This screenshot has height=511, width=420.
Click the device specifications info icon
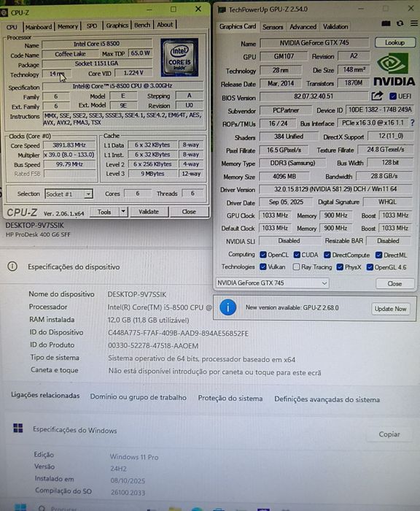click(12, 266)
